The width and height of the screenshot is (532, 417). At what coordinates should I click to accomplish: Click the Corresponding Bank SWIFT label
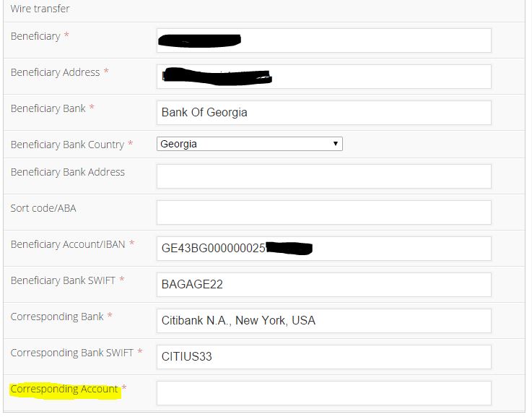pos(71,353)
